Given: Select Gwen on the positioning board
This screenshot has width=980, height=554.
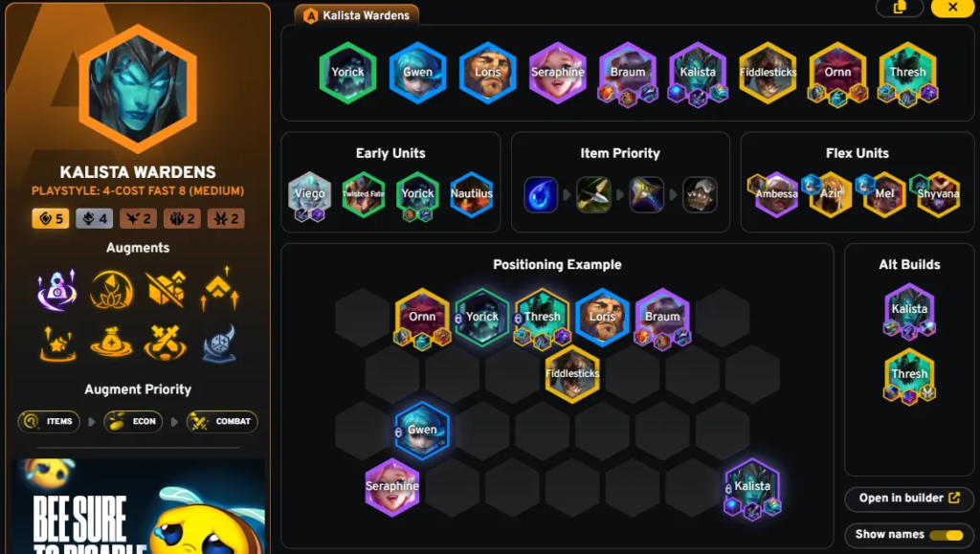Looking at the screenshot, I should (422, 431).
